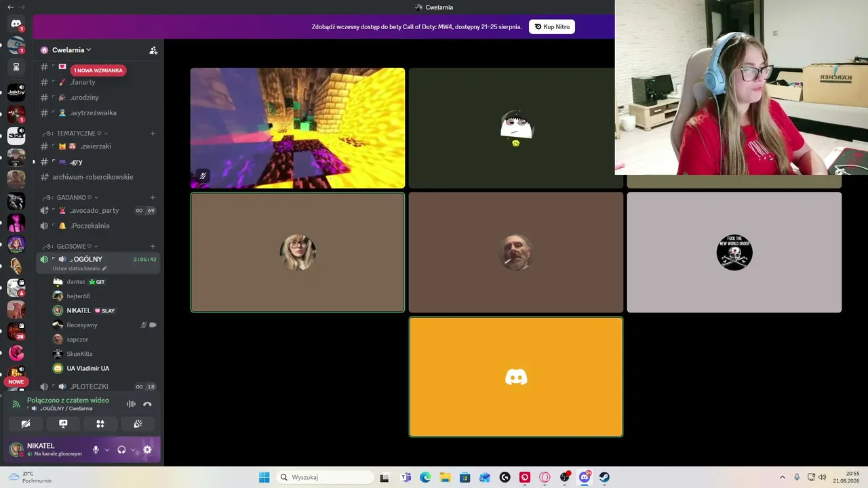Toggle headphone deafen in user panel
Viewport: 868px width, 488px height.
121,449
